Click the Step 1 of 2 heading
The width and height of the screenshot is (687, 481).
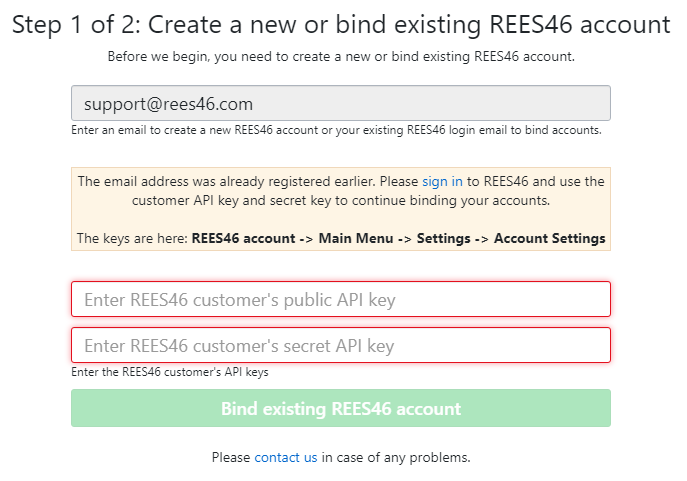(340, 24)
